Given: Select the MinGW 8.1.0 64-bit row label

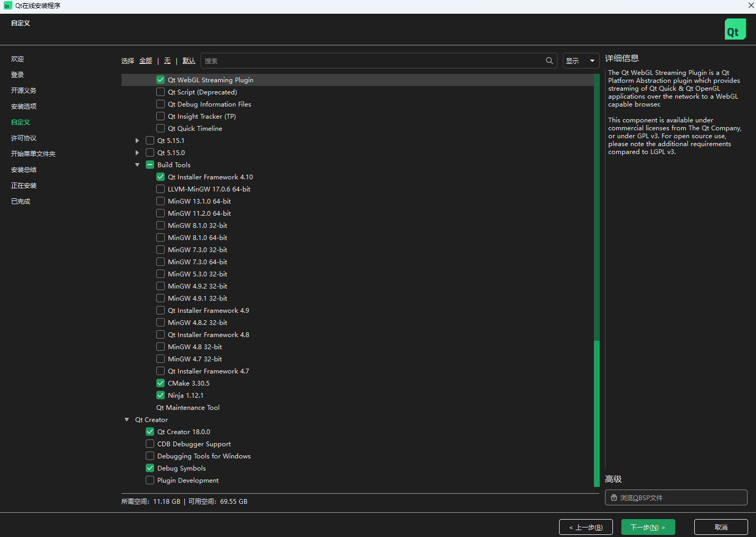Looking at the screenshot, I should (197, 237).
